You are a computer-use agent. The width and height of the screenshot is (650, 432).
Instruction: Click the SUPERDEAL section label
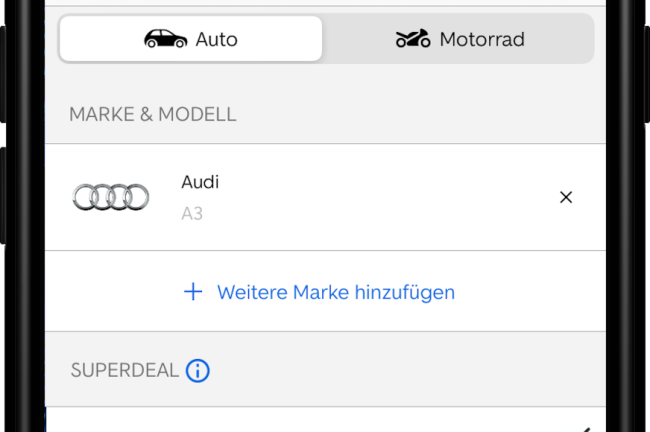pyautogui.click(x=124, y=371)
